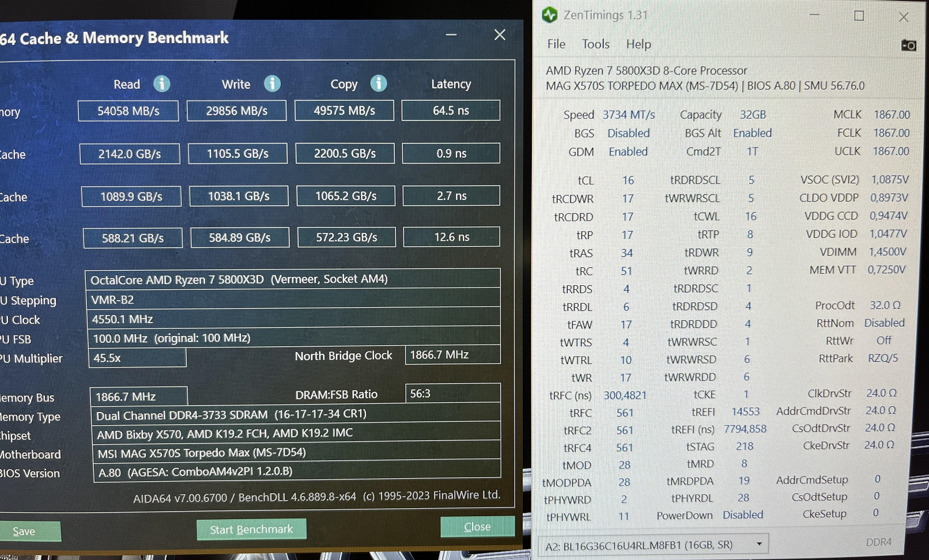This screenshot has height=560, width=929.
Task: Click the RttPark value RZQ/5
Action: [883, 358]
